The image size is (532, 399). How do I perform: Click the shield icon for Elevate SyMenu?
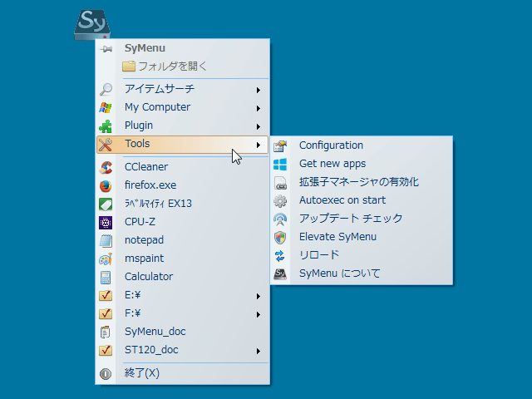pos(280,238)
